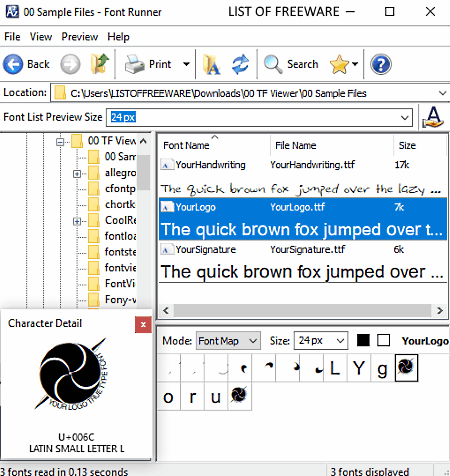Select the o glyph in font map
The height and width of the screenshot is (476, 450).
coord(169,397)
